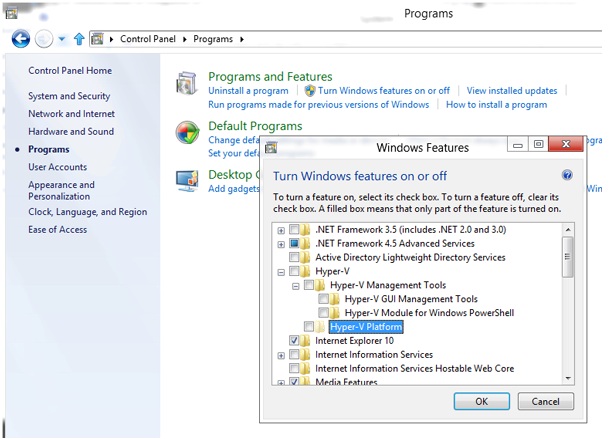
Task: Collapse the Hyper-V tree node
Action: click(x=281, y=272)
